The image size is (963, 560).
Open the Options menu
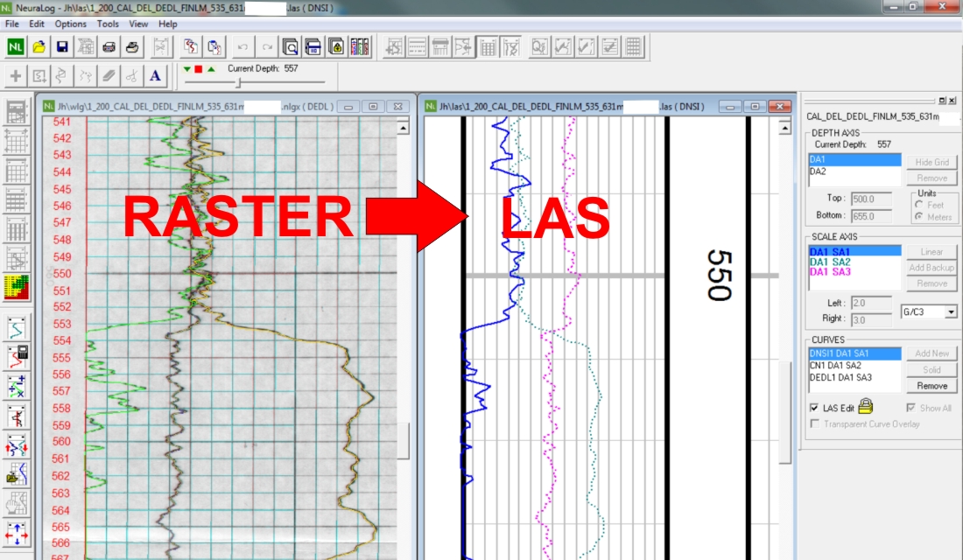click(71, 24)
